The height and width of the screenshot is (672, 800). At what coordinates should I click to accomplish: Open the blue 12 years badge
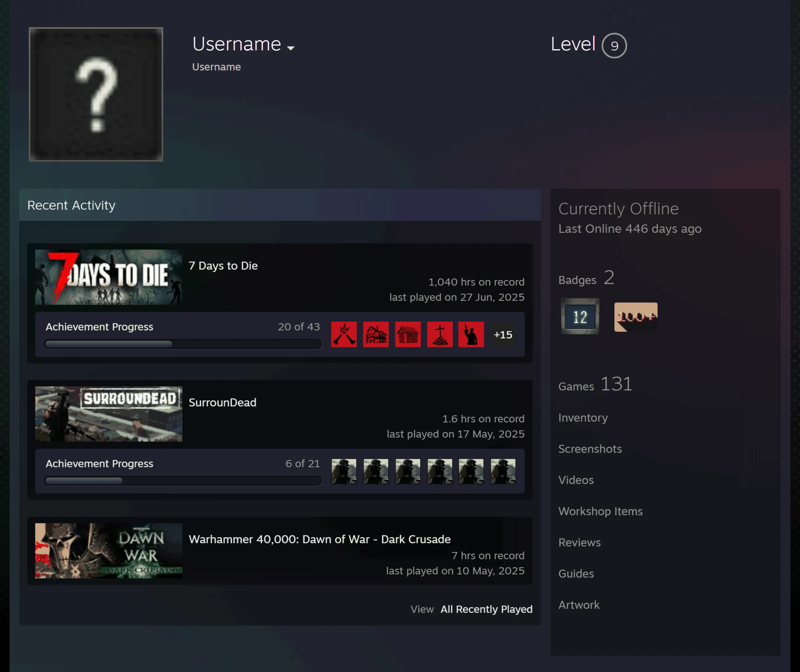pos(580,317)
